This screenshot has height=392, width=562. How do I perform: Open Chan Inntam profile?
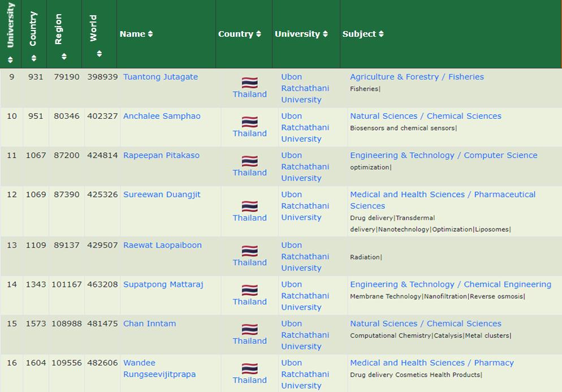tap(149, 324)
